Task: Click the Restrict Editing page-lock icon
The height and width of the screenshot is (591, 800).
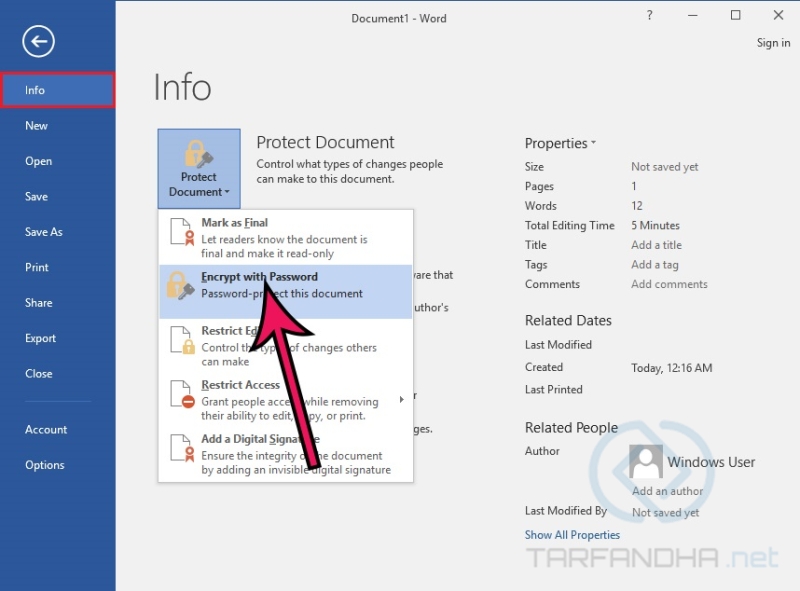Action: coord(182,340)
